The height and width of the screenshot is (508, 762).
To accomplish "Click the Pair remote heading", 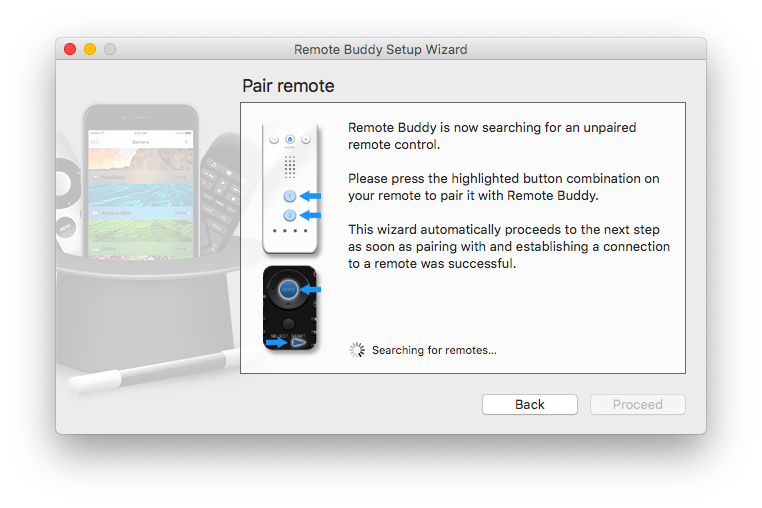I will click(x=288, y=86).
